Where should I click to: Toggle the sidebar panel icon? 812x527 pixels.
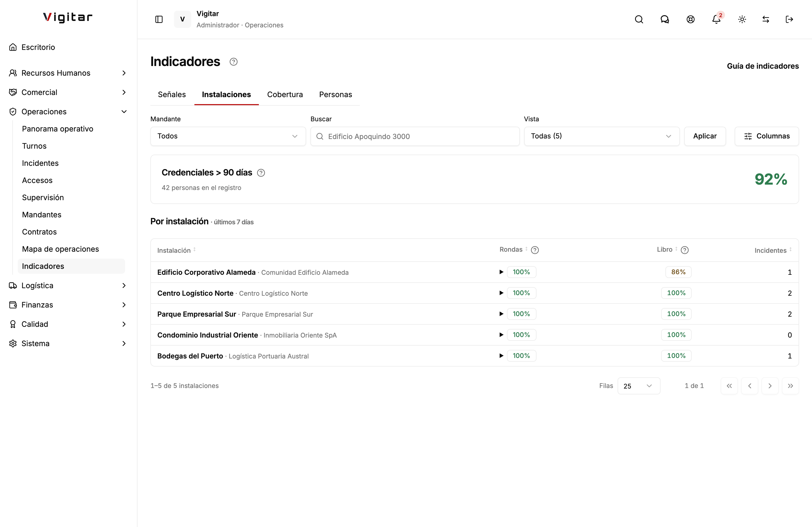click(x=159, y=19)
